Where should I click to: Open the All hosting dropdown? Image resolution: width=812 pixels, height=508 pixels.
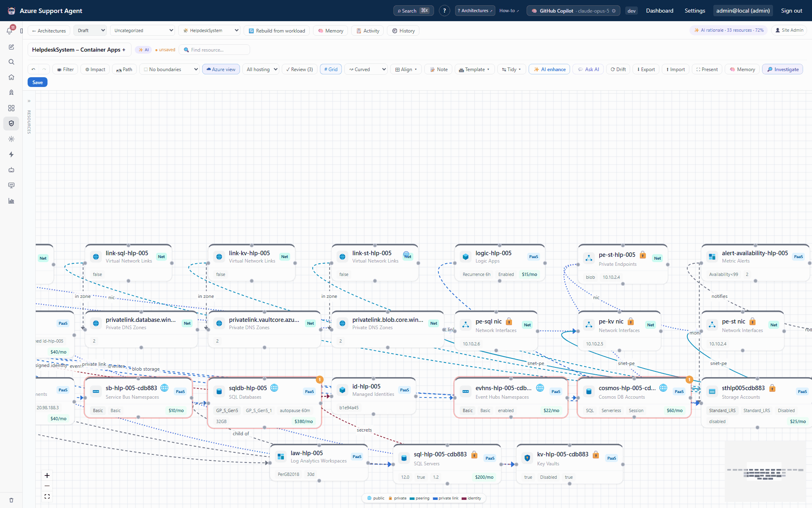click(261, 69)
